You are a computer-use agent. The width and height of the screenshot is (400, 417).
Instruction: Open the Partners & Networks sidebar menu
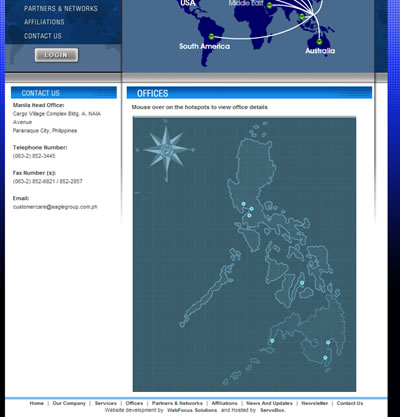[61, 9]
